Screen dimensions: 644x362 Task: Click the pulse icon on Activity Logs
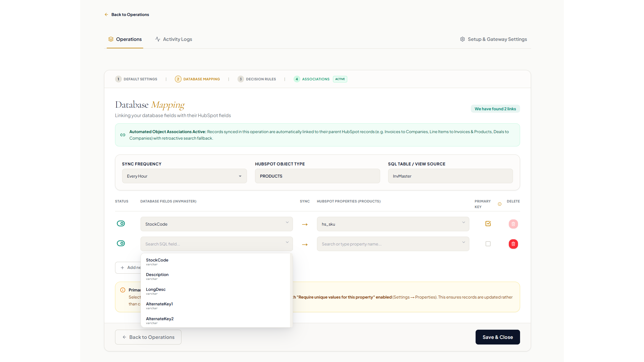pyautogui.click(x=158, y=39)
